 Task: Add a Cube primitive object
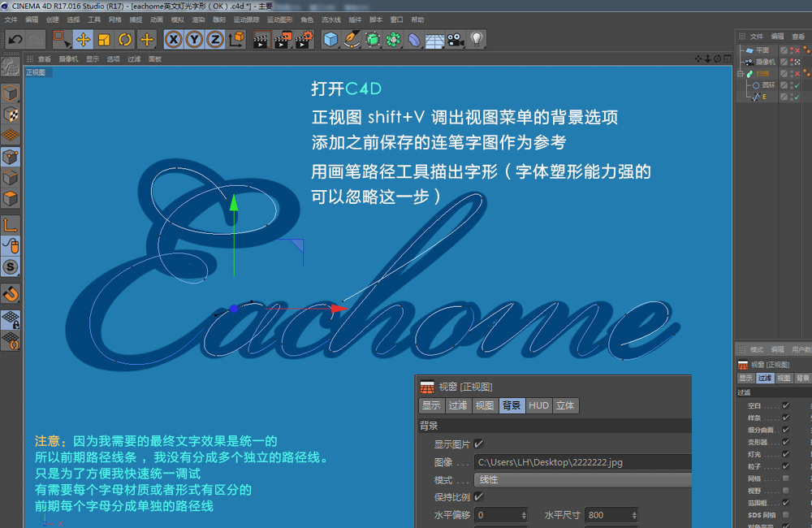click(x=330, y=39)
